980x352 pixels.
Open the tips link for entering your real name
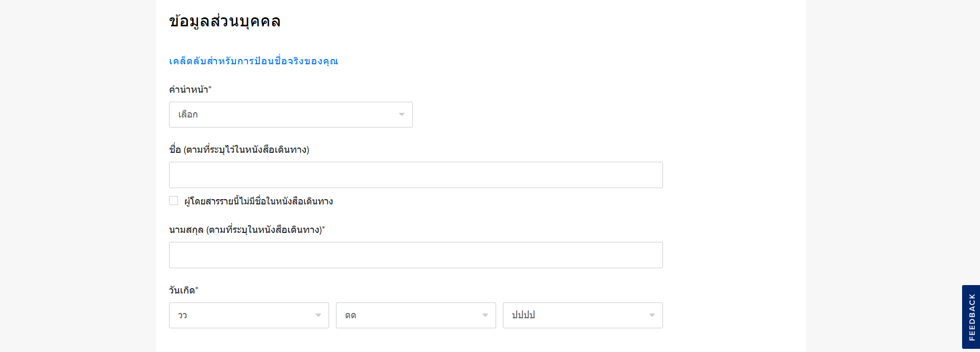coord(253,61)
